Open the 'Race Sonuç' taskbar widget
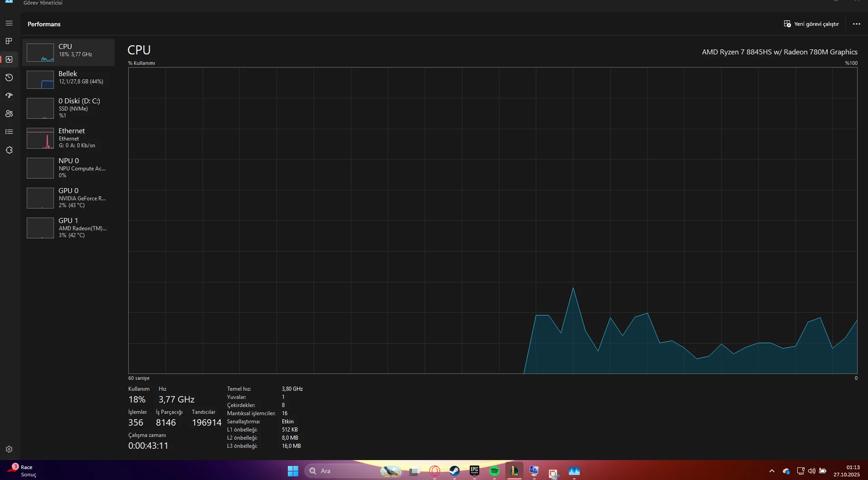 tap(22, 471)
